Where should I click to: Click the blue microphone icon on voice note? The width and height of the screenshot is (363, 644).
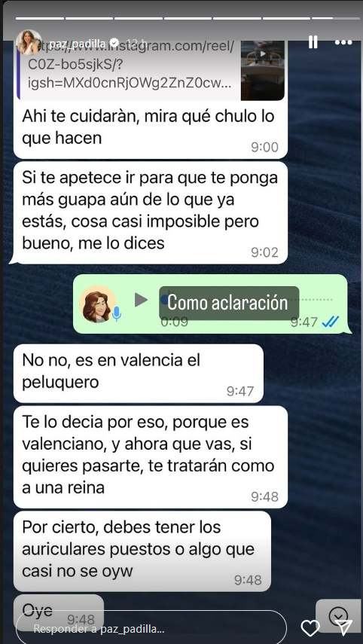[x=117, y=313]
